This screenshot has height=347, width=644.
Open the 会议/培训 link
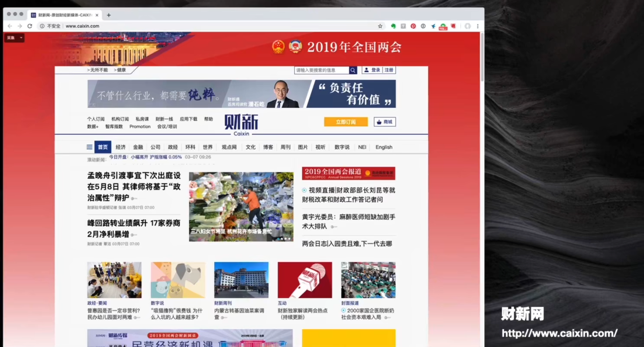coord(167,126)
